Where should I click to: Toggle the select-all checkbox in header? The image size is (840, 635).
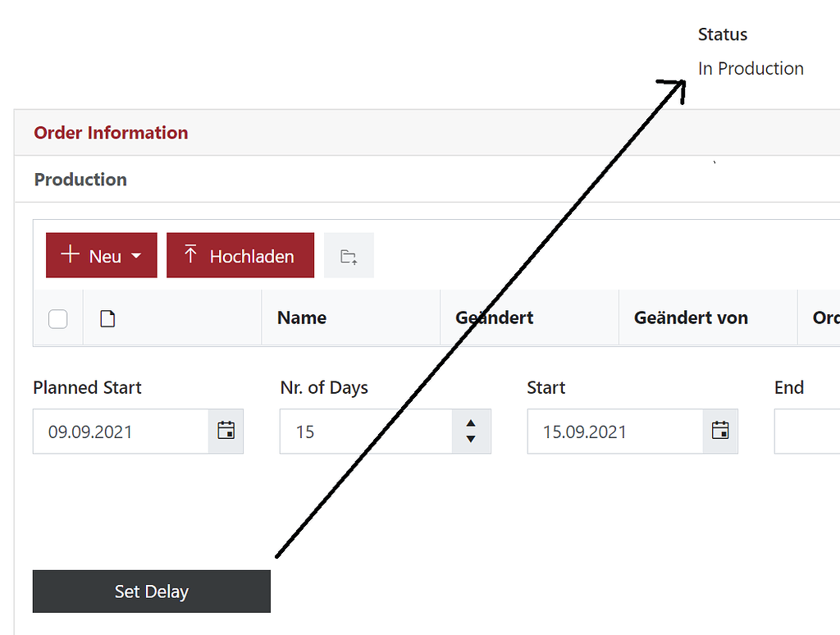(57, 318)
